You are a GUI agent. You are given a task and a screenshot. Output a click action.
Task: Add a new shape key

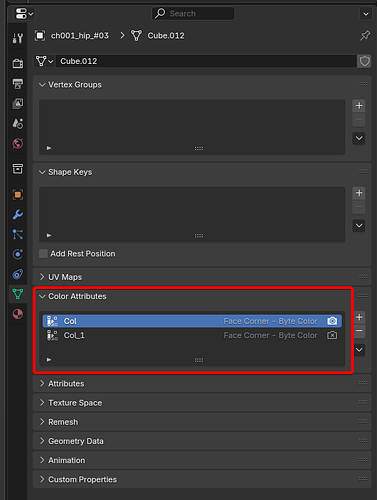tap(359, 193)
